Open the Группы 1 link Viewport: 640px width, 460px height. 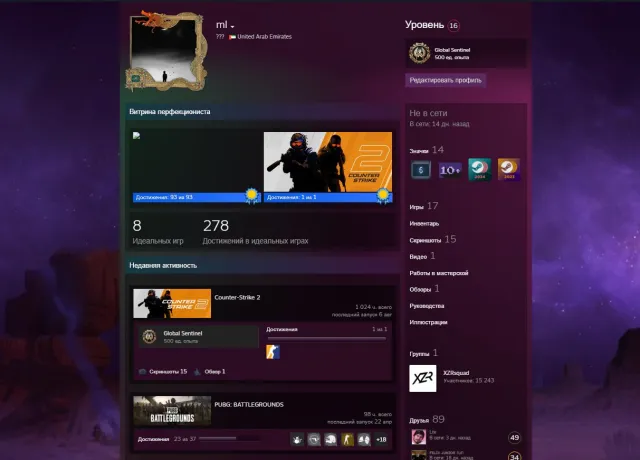point(424,353)
